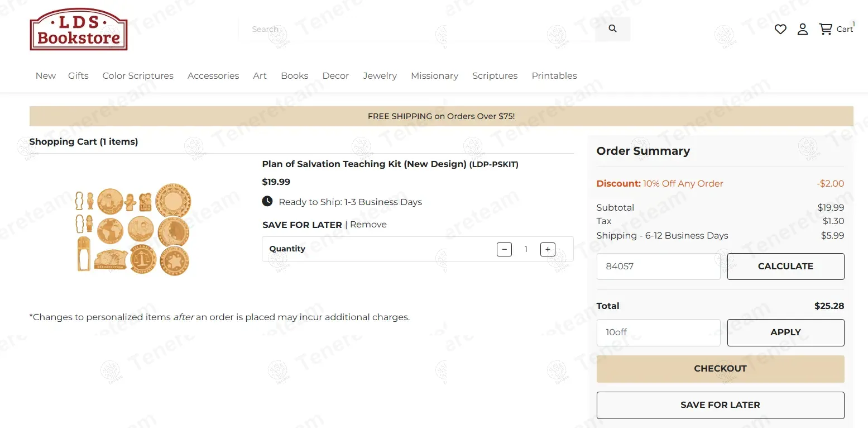Open the account profile icon

(802, 29)
